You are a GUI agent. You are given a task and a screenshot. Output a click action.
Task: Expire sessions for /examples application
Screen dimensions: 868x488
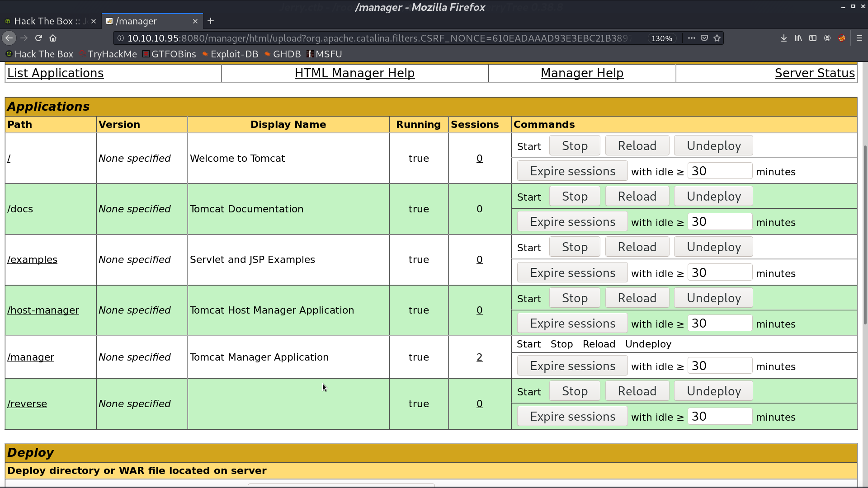coord(572,273)
